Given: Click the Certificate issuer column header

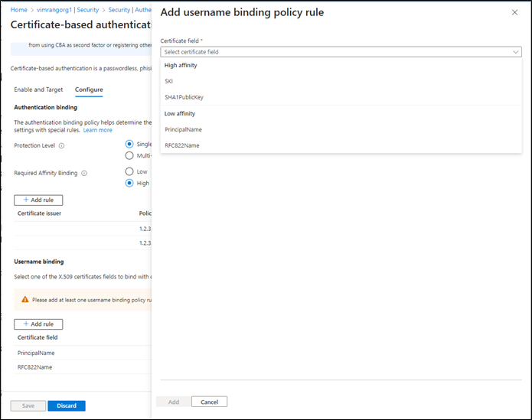Looking at the screenshot, I should [x=39, y=213].
